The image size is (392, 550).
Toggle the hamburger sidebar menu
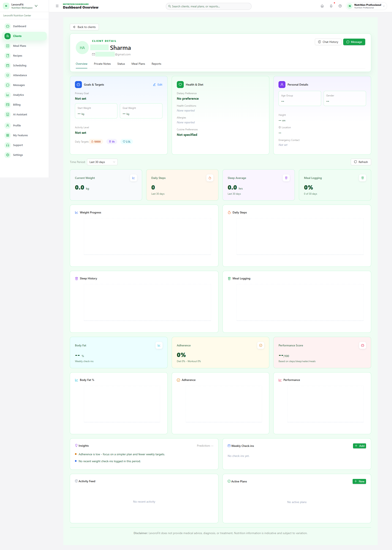[x=57, y=6]
